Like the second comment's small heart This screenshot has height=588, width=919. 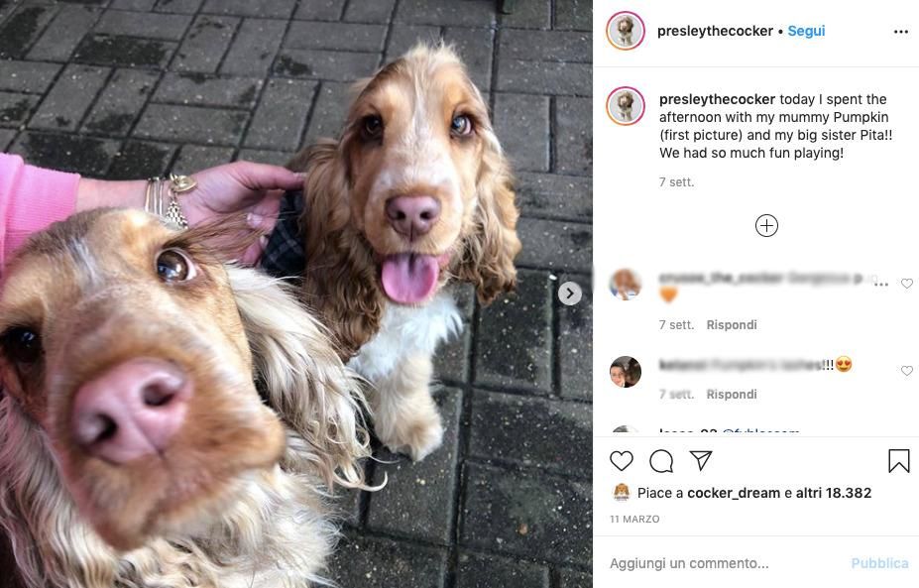coord(907,371)
